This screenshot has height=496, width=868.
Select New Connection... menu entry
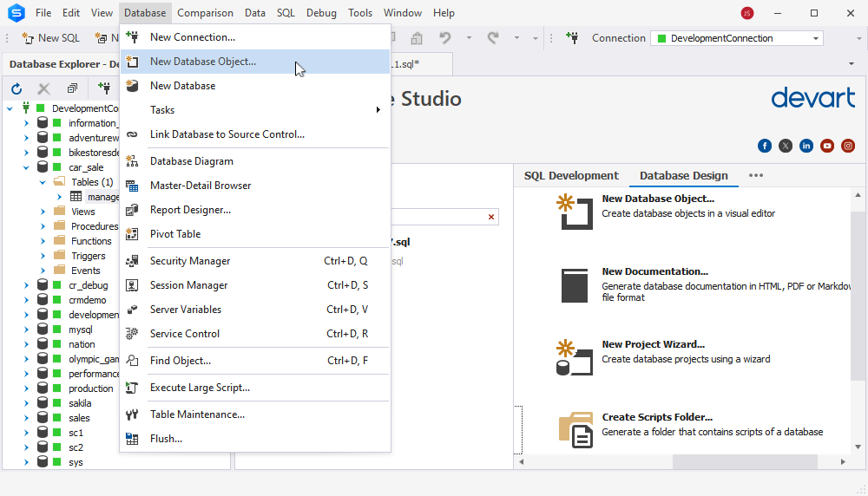[x=255, y=37]
